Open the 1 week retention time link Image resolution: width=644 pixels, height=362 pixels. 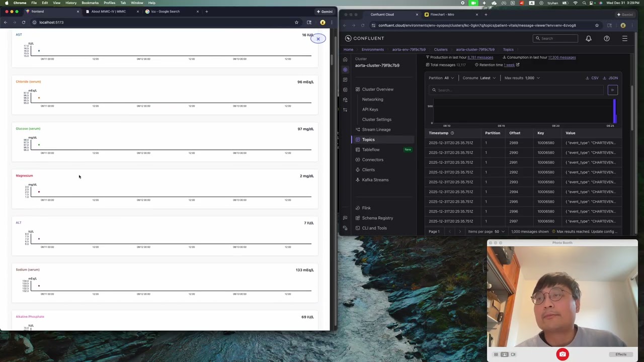pyautogui.click(x=509, y=65)
